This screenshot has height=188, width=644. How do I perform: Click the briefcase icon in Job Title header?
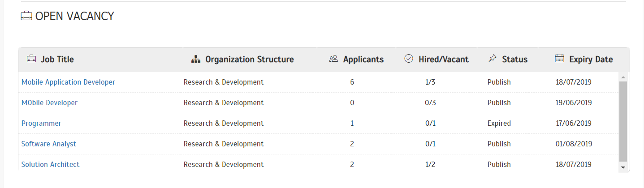(x=31, y=59)
